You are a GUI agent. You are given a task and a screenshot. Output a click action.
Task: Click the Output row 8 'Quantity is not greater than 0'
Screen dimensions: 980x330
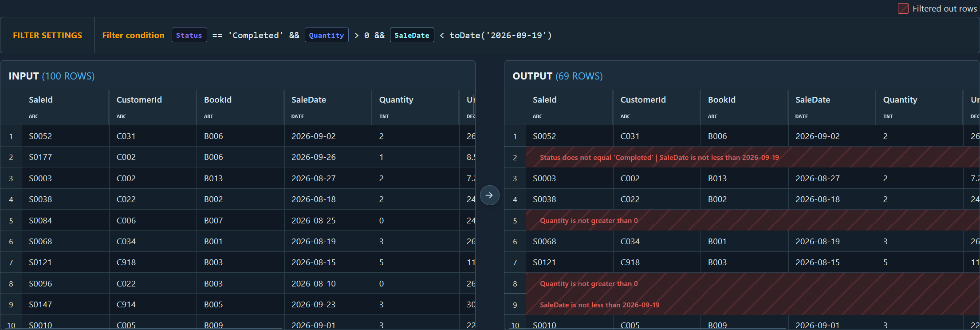pyautogui.click(x=589, y=283)
